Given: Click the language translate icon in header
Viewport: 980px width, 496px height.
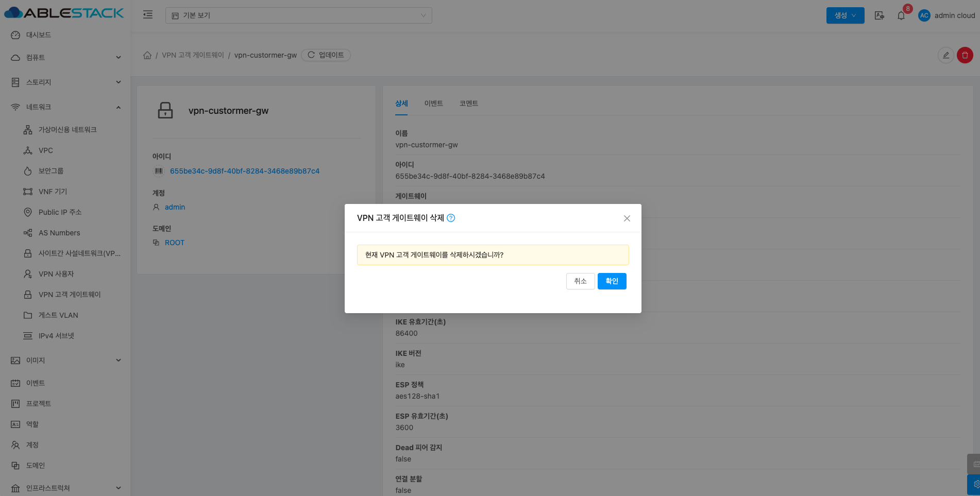Looking at the screenshot, I should click(880, 15).
